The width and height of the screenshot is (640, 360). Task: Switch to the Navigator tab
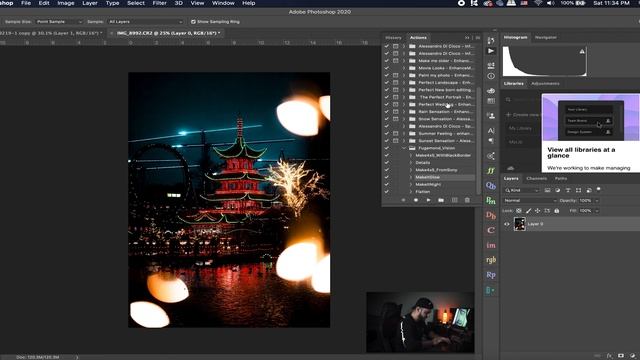(546, 37)
